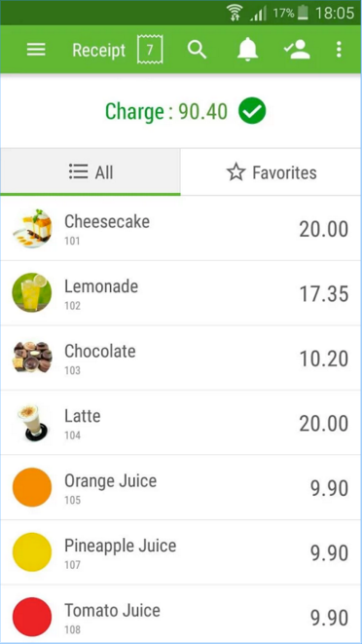Tap the green checkmark beside Charge
362x644 pixels.
(x=252, y=111)
